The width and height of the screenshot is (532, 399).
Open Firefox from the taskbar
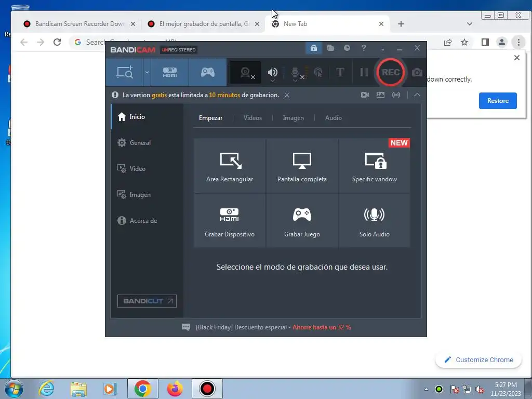pos(175,389)
